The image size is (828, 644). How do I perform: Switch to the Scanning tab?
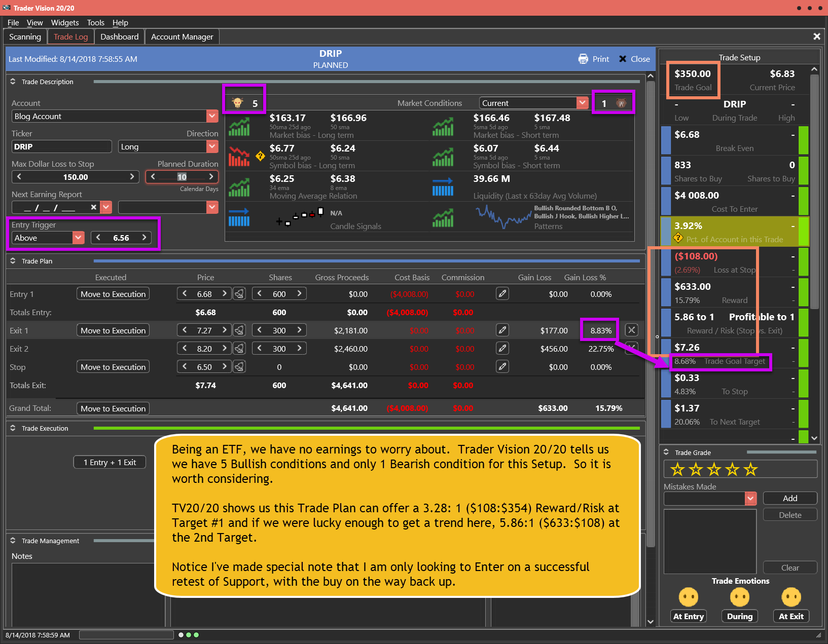click(25, 36)
